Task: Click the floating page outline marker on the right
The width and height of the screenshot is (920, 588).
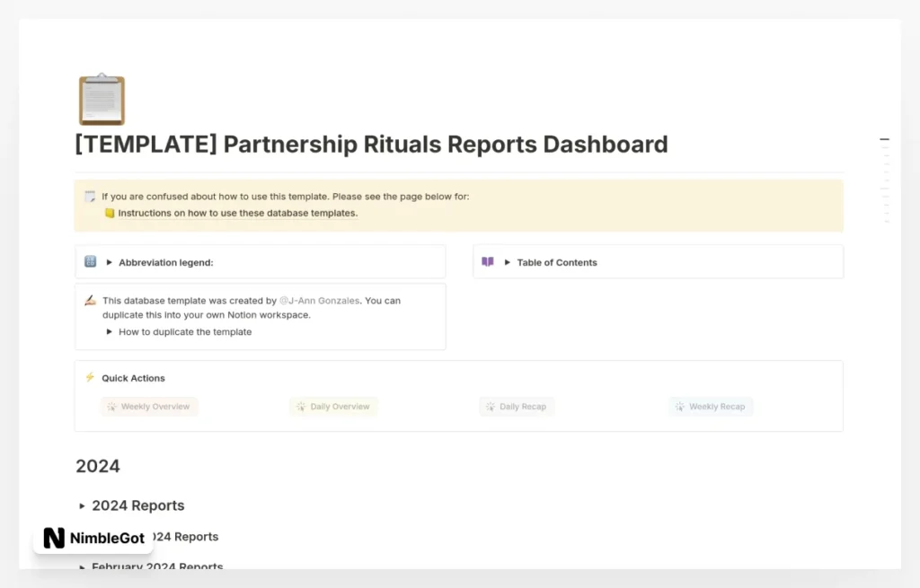Action: tap(885, 139)
